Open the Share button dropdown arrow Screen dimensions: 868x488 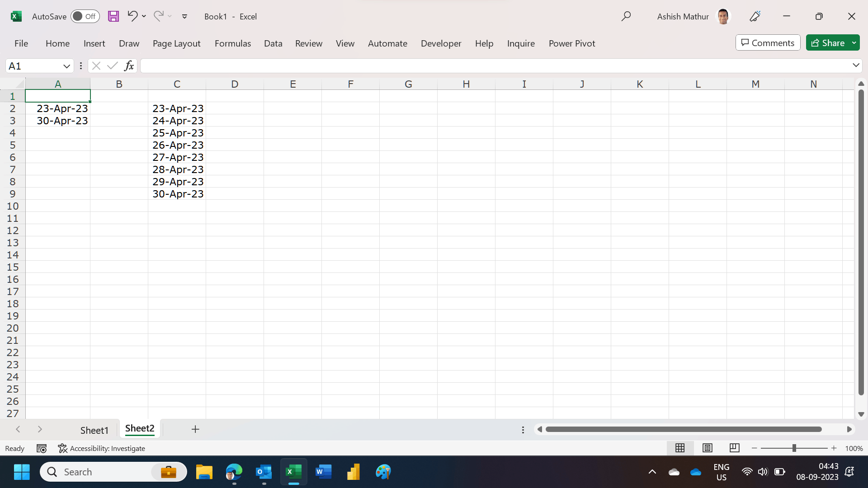coord(854,43)
